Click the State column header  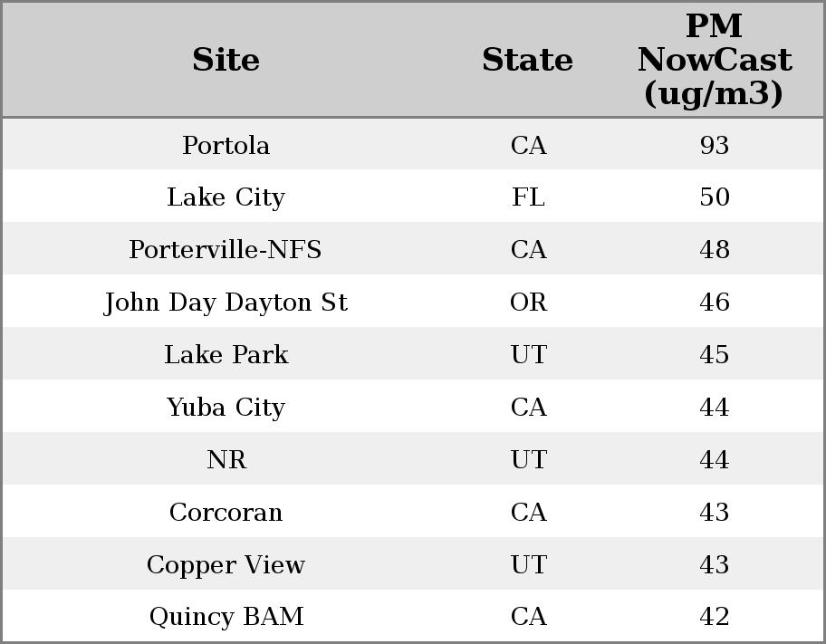[x=527, y=60]
